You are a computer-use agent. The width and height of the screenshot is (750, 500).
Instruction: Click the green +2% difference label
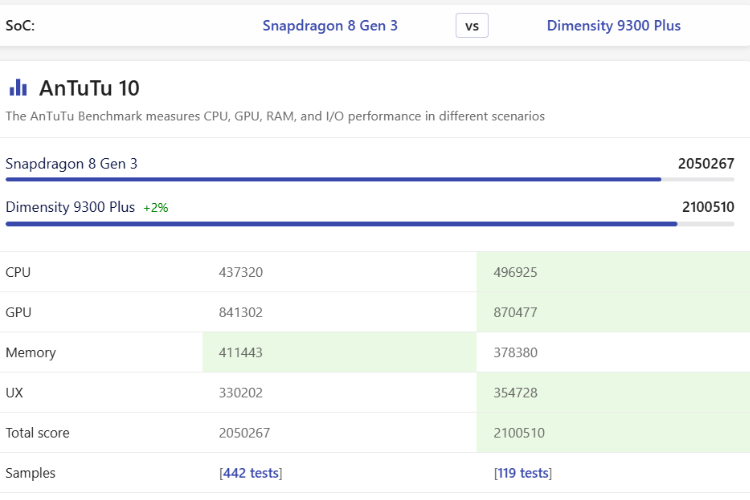point(156,208)
